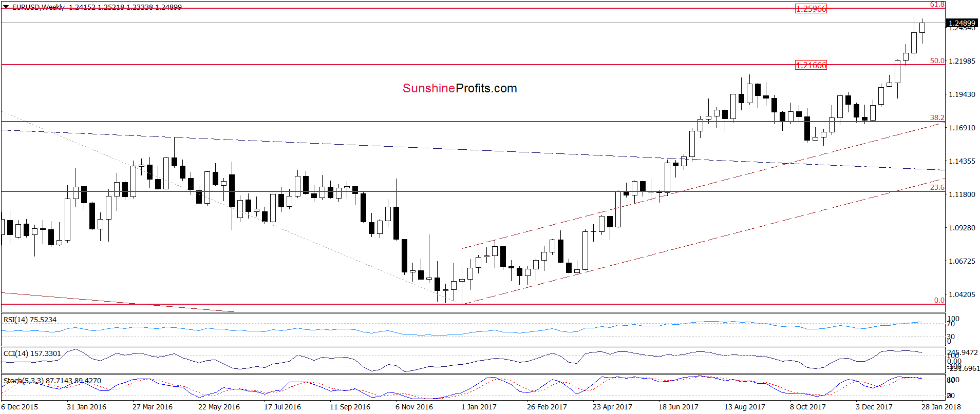Select the RSI(14) 75.5234 indicator label
The image size is (980, 414).
(30, 320)
